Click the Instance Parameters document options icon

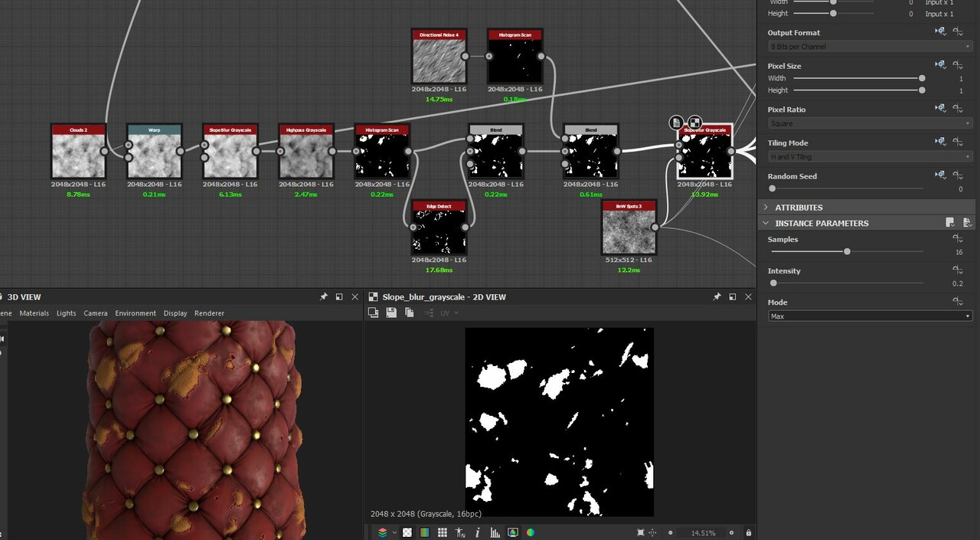967,223
